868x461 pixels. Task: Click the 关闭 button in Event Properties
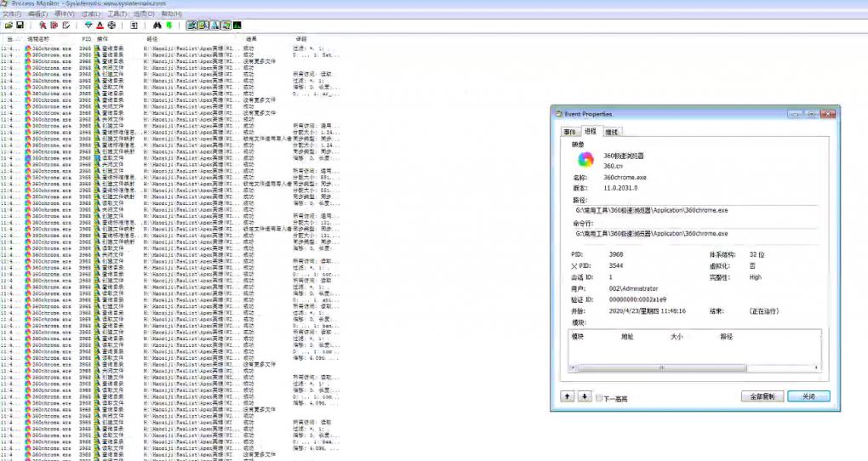[x=808, y=396]
